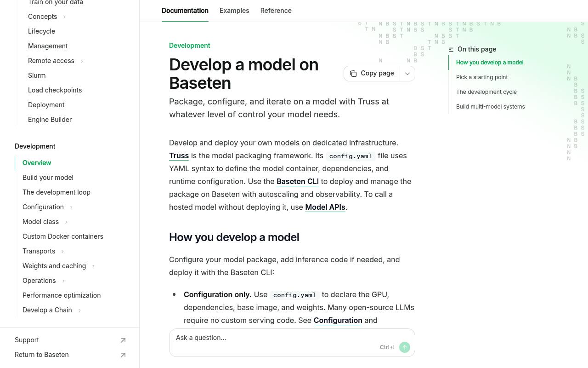Open the Management sidebar page

48,46
